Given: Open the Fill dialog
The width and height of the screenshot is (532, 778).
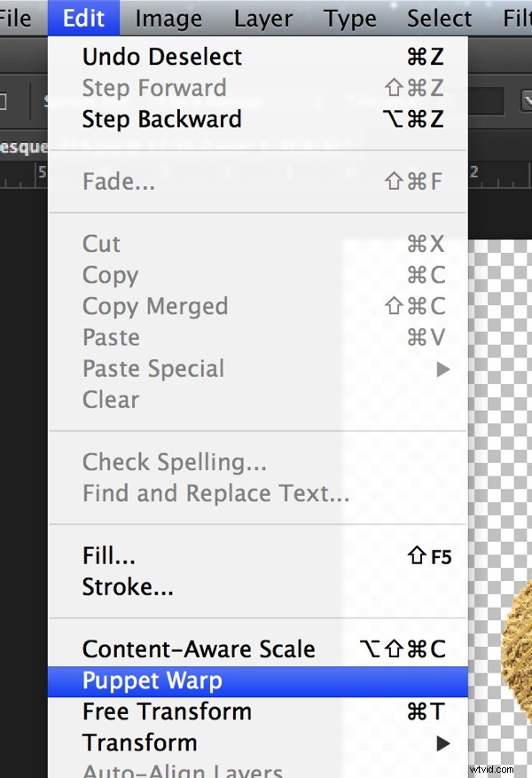Looking at the screenshot, I should (x=107, y=555).
